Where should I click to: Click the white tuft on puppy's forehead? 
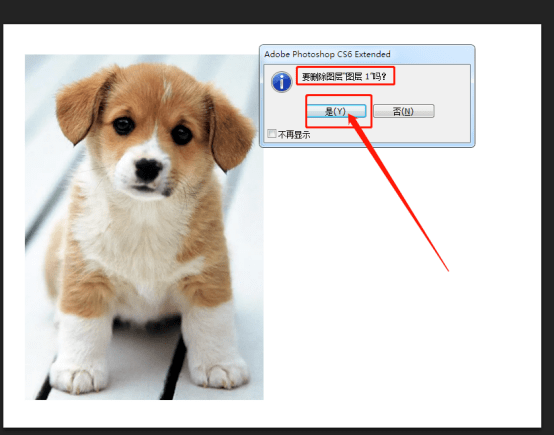click(x=167, y=88)
